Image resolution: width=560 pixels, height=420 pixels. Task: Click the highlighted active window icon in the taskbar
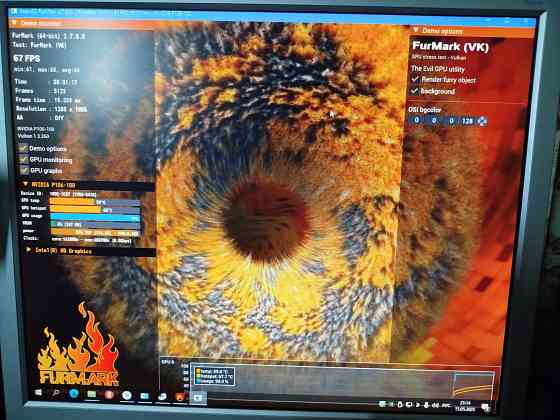(x=198, y=398)
